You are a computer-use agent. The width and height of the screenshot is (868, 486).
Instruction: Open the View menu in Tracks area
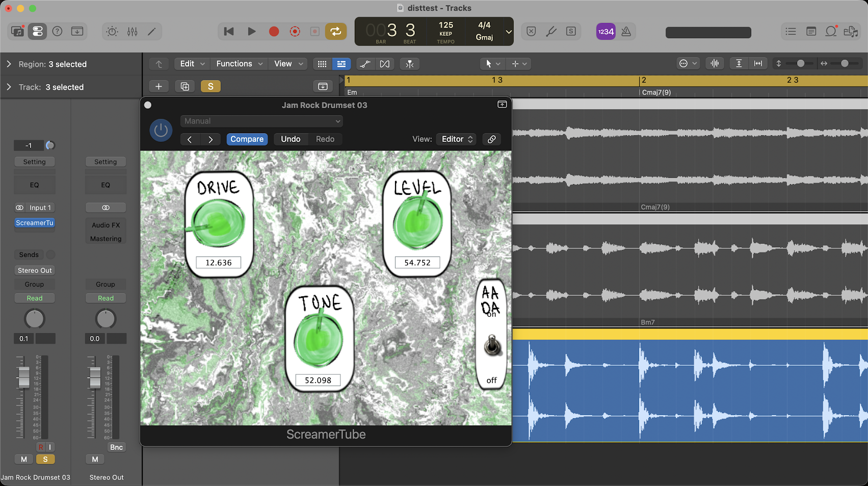tap(289, 64)
